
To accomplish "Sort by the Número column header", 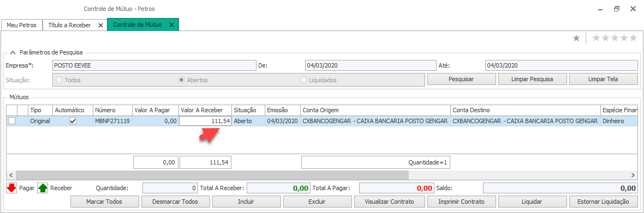I will tap(112, 110).
